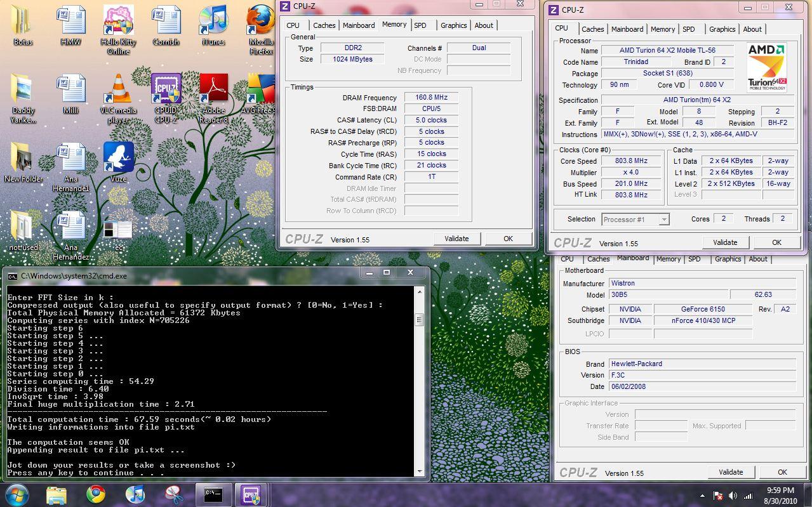This screenshot has height=507, width=812.
Task: Open Graphics tab in the Wistron motherboard window
Action: coord(728,259)
